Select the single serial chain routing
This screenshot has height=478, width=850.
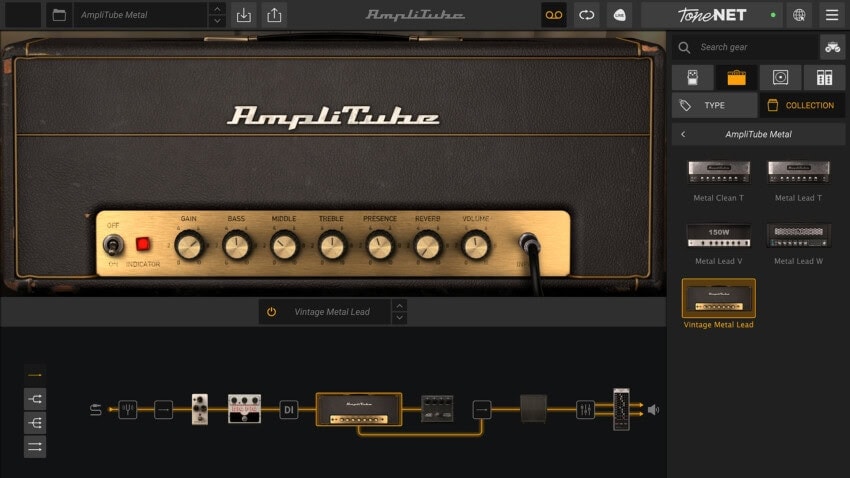point(35,375)
